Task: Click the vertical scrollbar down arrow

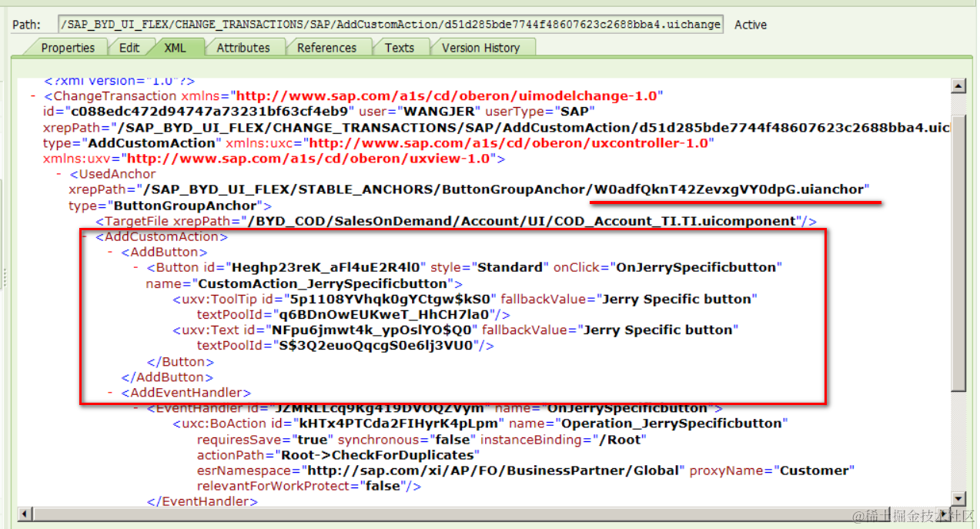Action: (x=958, y=498)
